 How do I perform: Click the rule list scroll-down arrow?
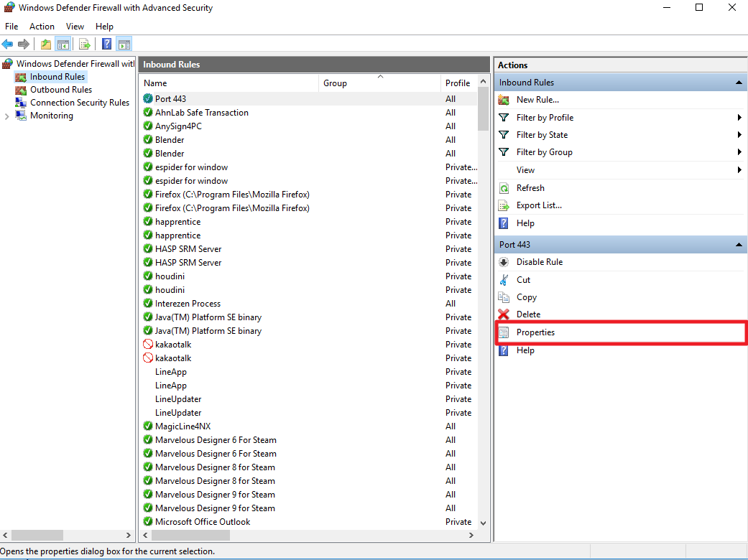tap(484, 523)
